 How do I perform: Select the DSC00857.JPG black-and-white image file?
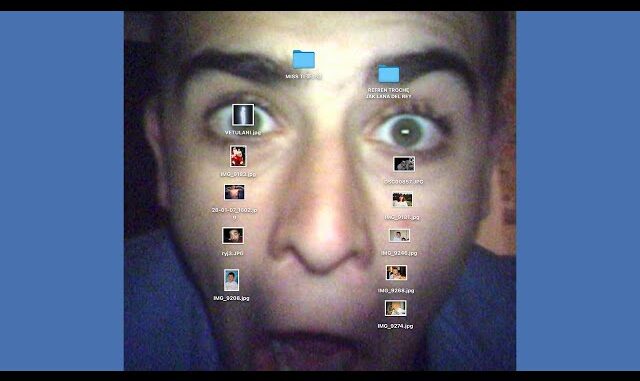404,164
